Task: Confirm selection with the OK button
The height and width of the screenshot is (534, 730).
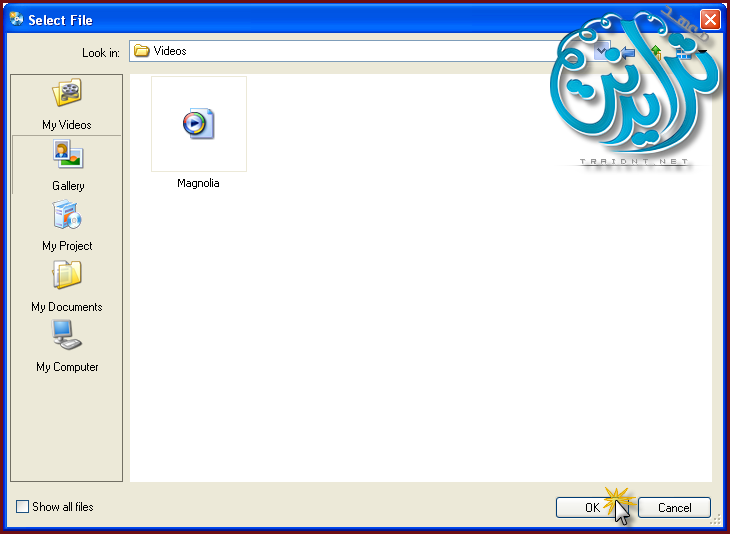Action: (592, 507)
